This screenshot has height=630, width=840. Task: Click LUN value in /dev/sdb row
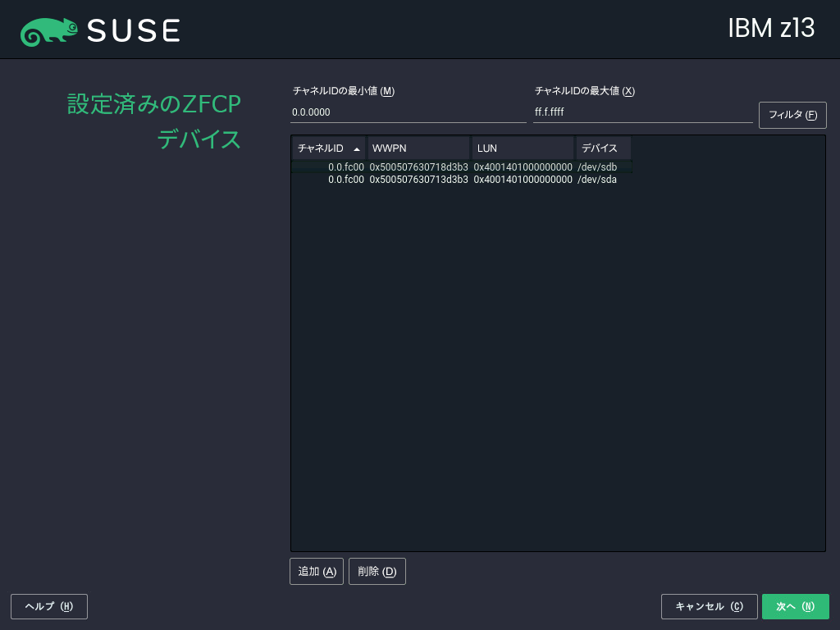click(523, 167)
